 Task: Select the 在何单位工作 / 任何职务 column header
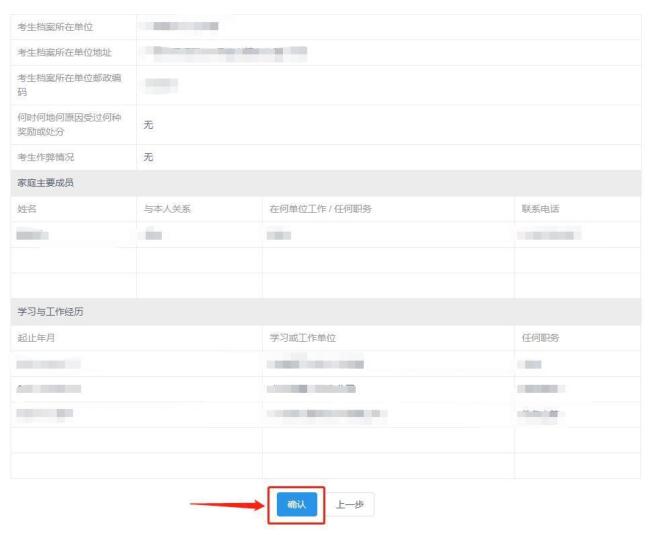[x=320, y=209]
